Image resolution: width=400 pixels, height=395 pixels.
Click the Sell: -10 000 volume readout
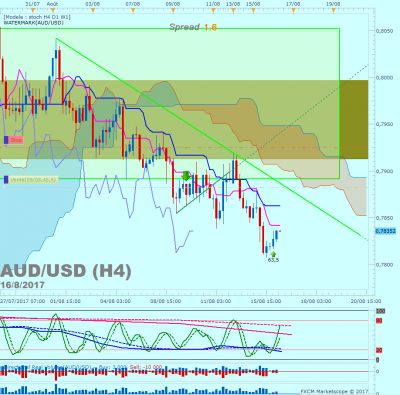(146, 367)
